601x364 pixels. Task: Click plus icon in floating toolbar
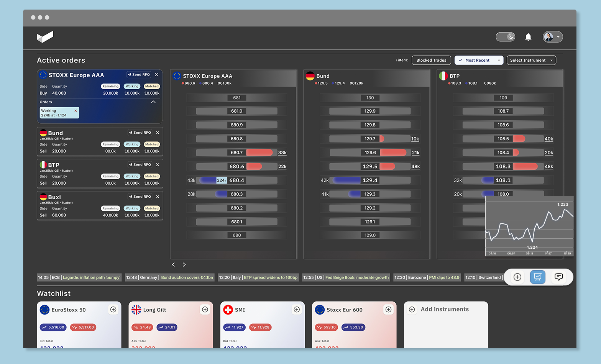[517, 277]
